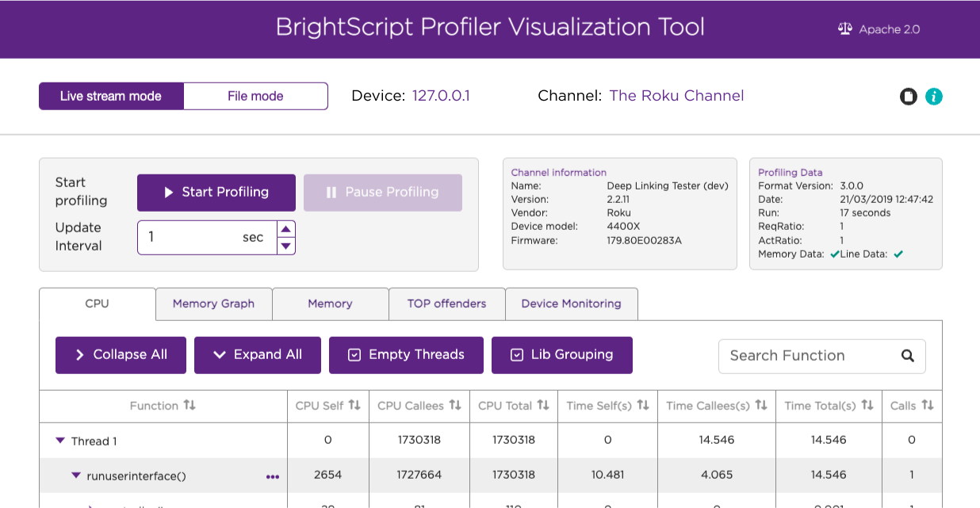Click Expand All to expand every thread
Screen dimensions: 980x508
(257, 355)
